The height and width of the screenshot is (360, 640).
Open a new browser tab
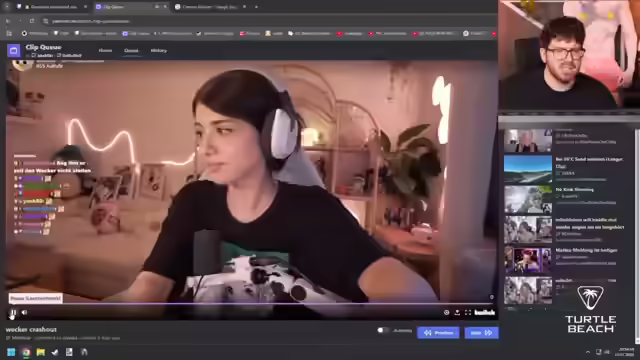point(256,7)
